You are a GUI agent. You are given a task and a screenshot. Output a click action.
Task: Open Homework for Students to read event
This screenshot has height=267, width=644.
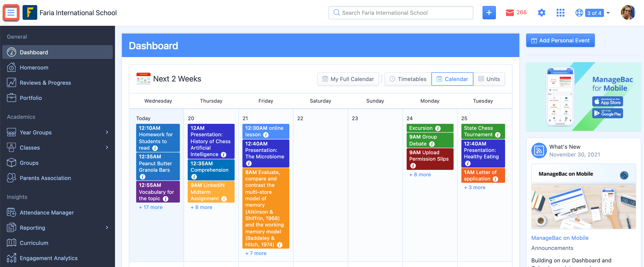tap(158, 138)
